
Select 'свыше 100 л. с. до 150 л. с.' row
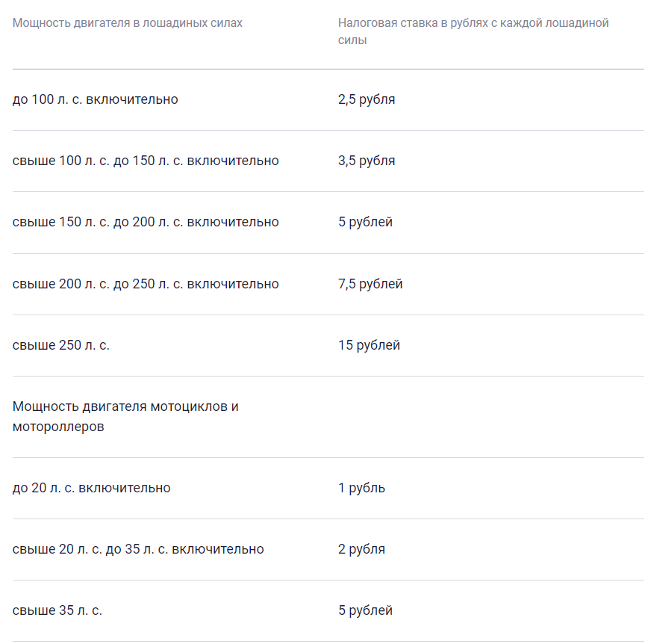click(x=146, y=161)
